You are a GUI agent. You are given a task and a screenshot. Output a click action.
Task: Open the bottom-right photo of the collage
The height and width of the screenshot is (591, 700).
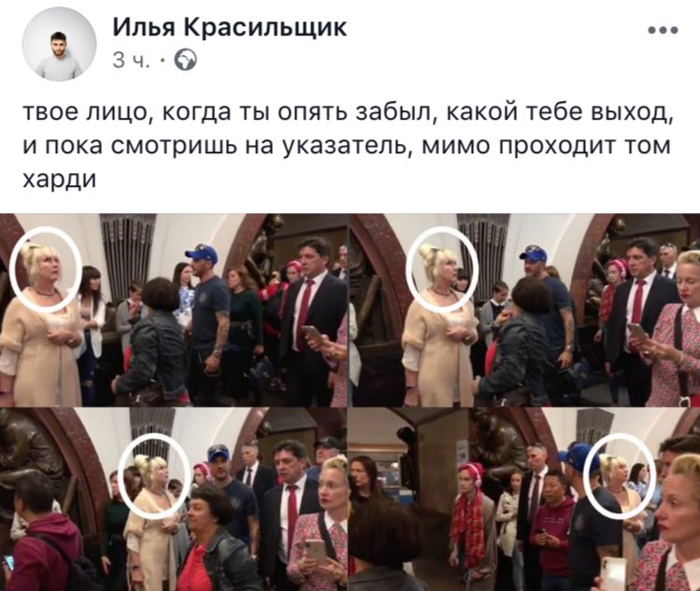point(524,499)
